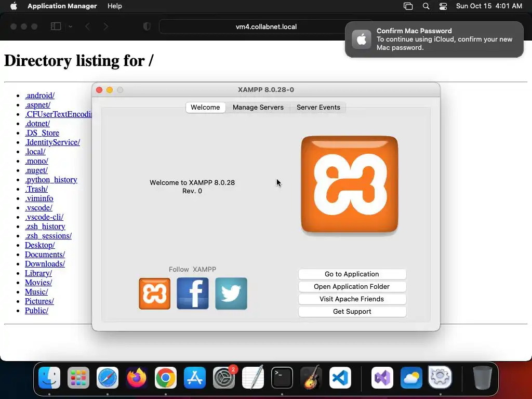This screenshot has width=532, height=399.
Task: Open the .mono/ directory link
Action: pos(37,161)
